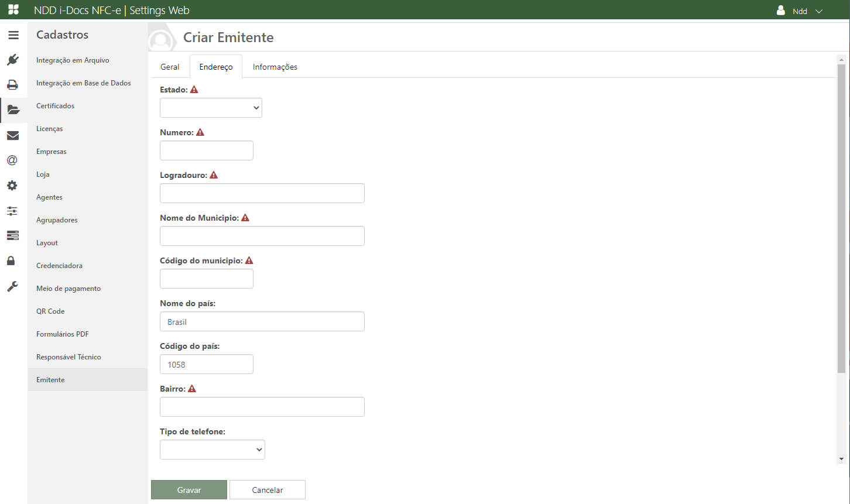Open the Layout menu item
Screen dimensions: 850x504
pos(87,243)
